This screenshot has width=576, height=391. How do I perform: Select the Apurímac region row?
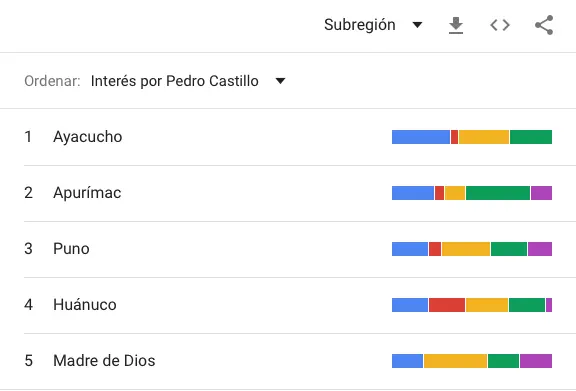pos(288,193)
